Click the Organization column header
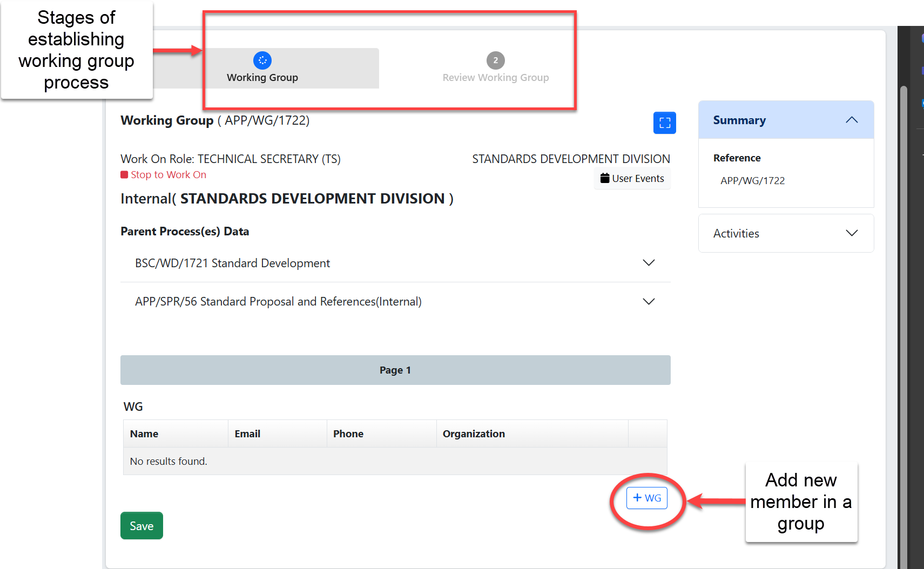Image resolution: width=924 pixels, height=569 pixels. coord(474,433)
